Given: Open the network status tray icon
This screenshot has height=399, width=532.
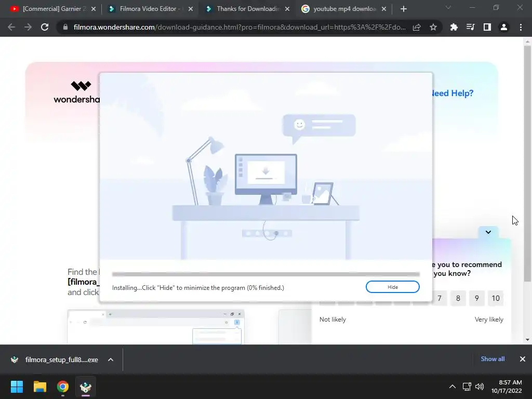Looking at the screenshot, I should point(467,387).
